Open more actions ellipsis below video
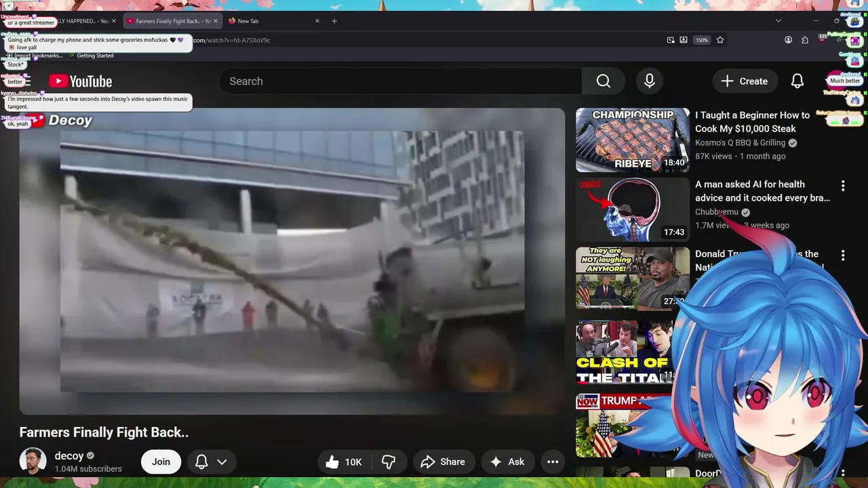The image size is (868, 488). point(553,462)
